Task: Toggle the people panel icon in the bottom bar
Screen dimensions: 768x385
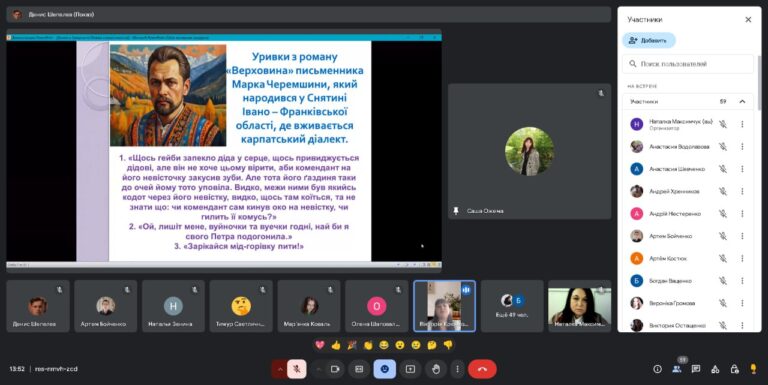Action: click(677, 369)
